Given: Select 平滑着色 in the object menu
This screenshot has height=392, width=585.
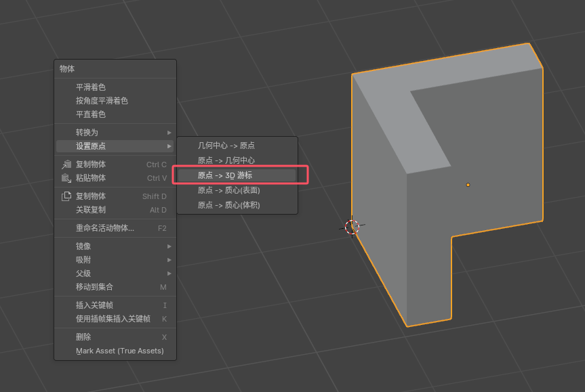Looking at the screenshot, I should point(115,87).
